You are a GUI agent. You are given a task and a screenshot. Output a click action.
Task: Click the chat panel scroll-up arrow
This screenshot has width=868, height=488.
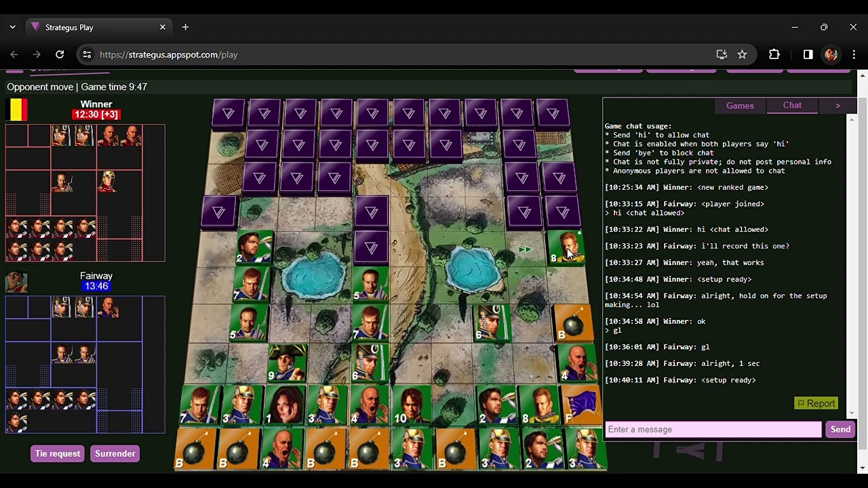852,120
